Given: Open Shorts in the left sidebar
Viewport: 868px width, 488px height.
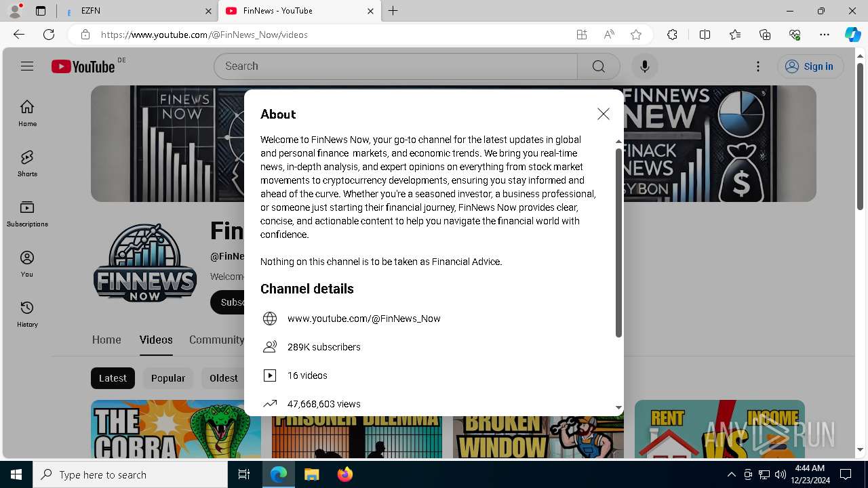Looking at the screenshot, I should 27,163.
